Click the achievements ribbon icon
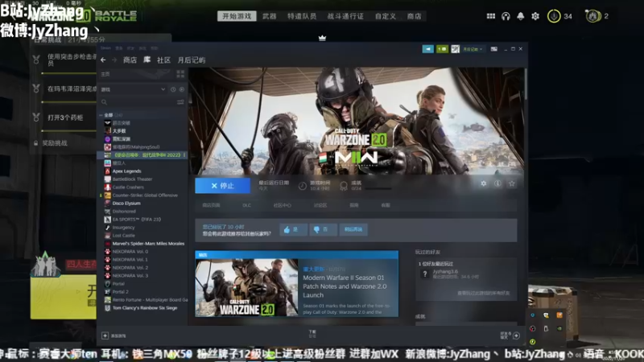The height and width of the screenshot is (362, 644). [344, 186]
